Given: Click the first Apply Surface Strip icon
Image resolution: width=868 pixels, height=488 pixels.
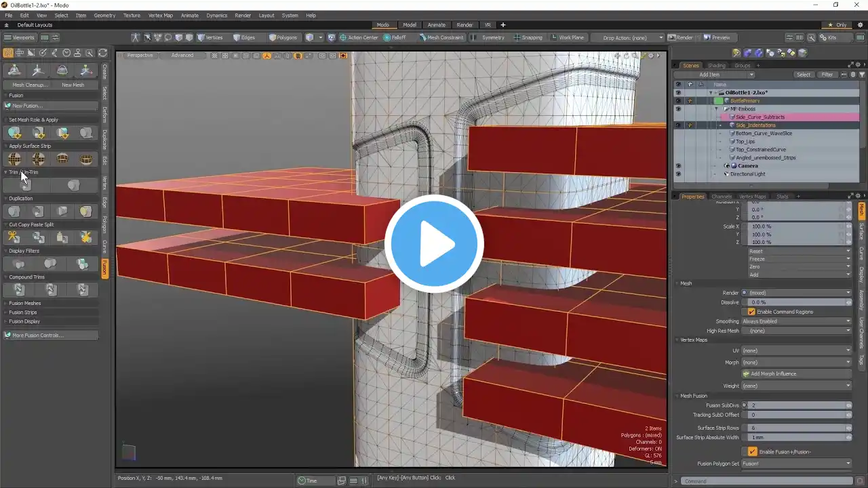Looking at the screenshot, I should (x=14, y=159).
